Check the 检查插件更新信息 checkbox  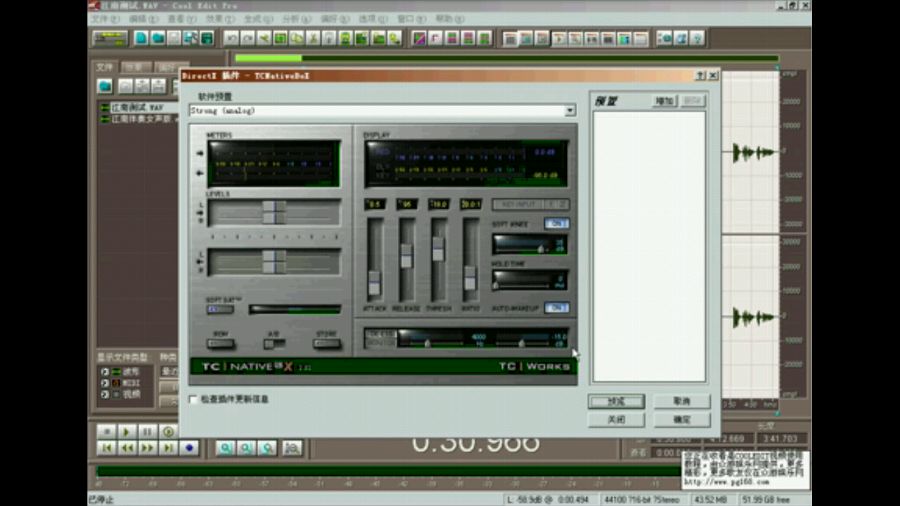pyautogui.click(x=193, y=399)
